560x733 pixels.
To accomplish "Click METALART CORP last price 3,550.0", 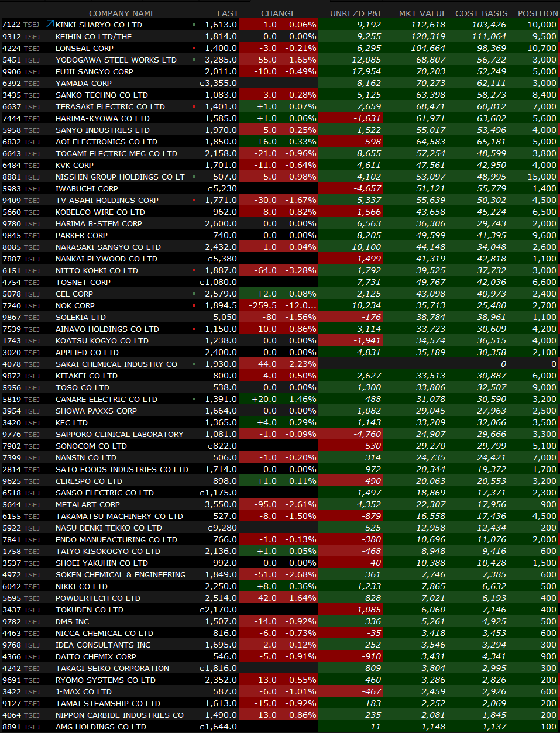I will click(221, 504).
